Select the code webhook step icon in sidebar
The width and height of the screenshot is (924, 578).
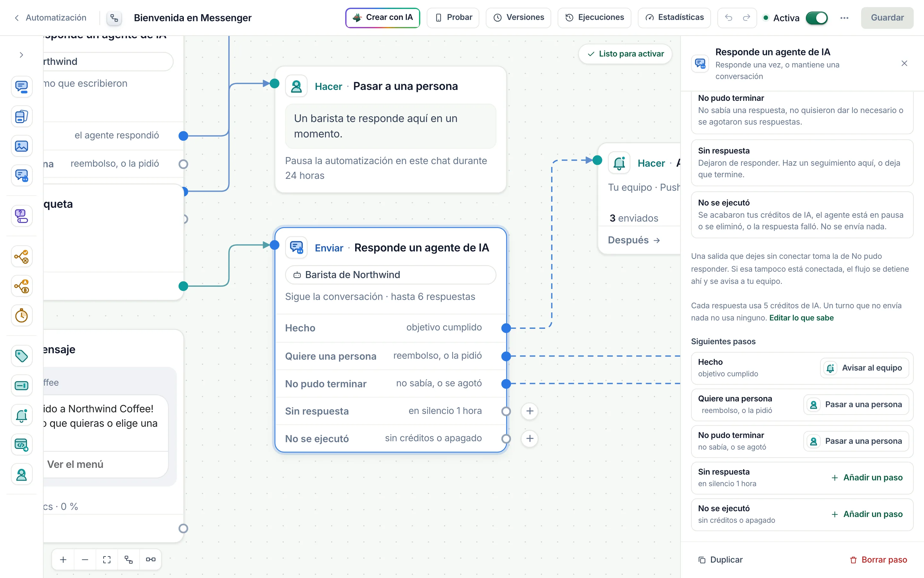21,445
